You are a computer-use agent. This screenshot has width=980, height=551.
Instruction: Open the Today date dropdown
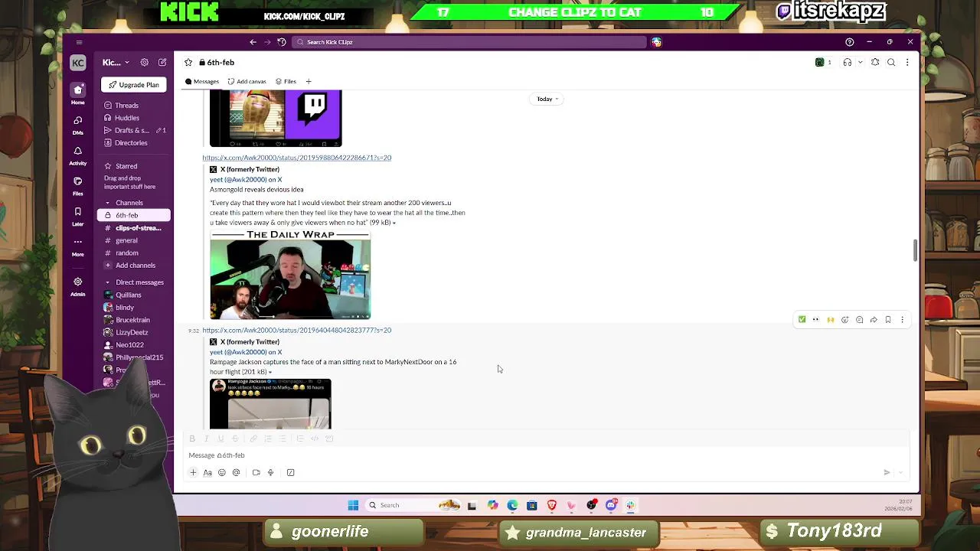[547, 99]
